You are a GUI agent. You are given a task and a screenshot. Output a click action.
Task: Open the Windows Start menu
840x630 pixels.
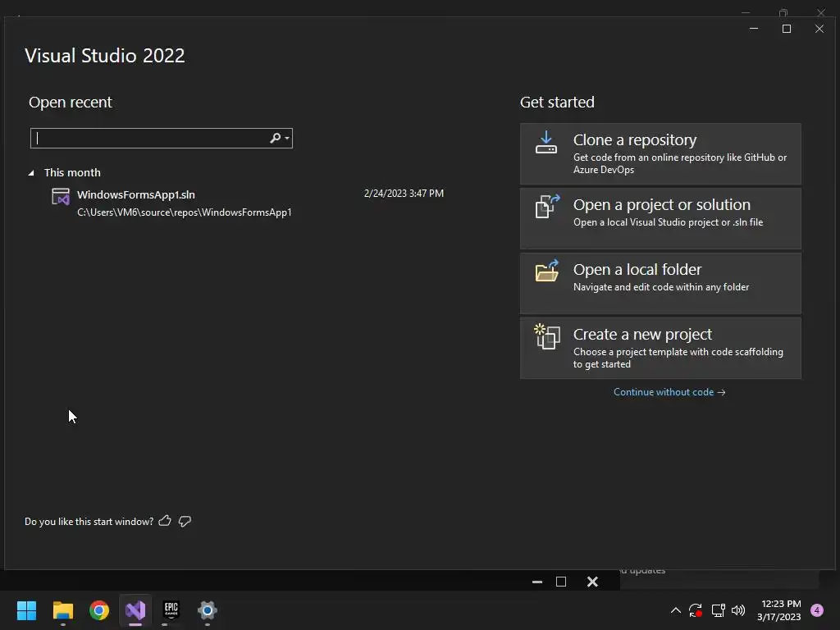point(26,610)
